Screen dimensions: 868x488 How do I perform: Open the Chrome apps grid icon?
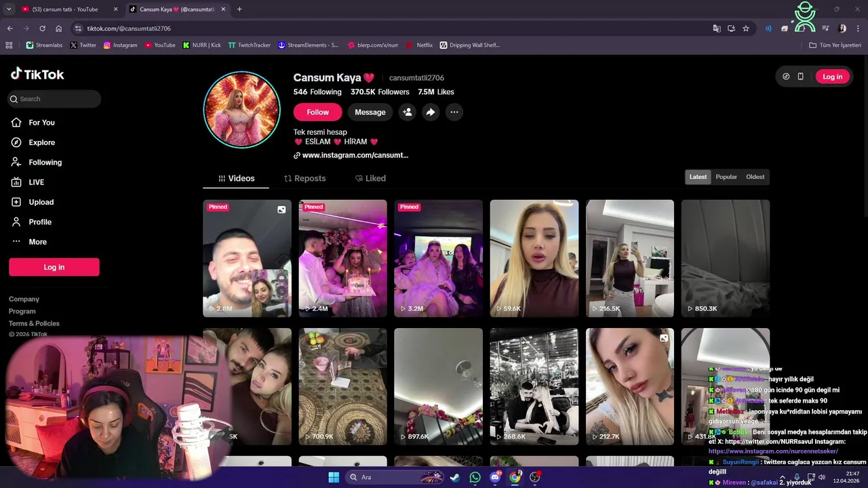coord(9,45)
